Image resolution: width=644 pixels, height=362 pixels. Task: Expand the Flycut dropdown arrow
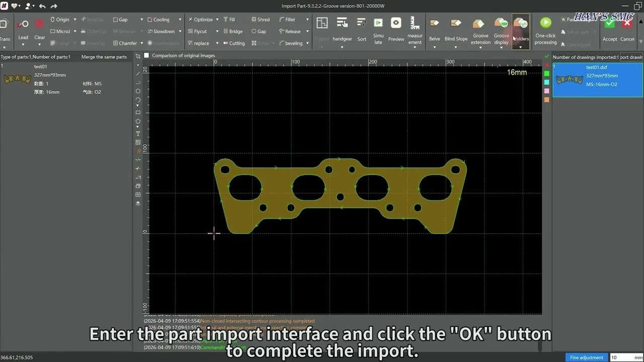(217, 31)
